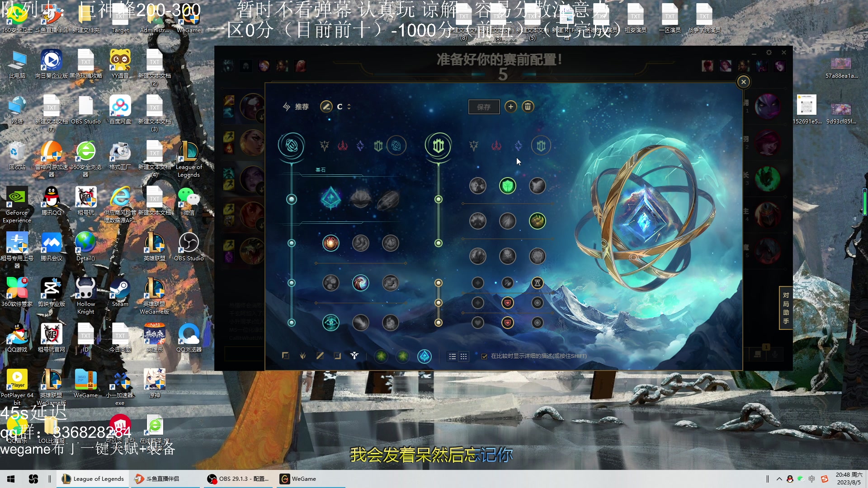868x488 pixels.
Task: Click the Glacial Augment icon in bottom bar
Action: [x=424, y=357]
